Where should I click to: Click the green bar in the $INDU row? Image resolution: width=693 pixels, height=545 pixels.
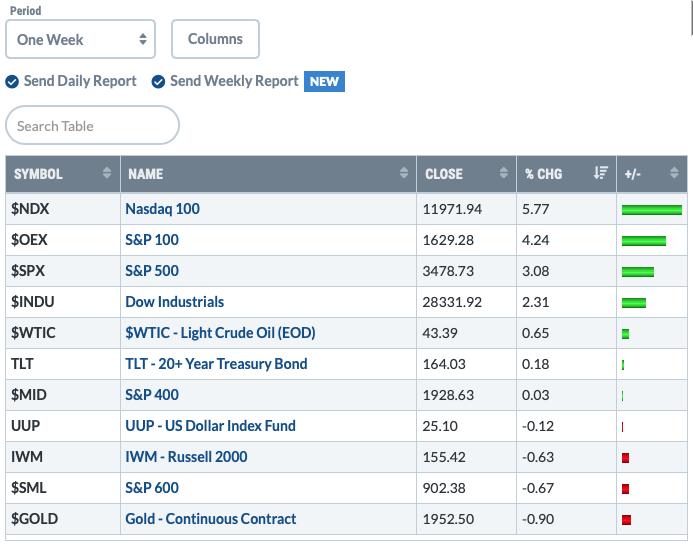634,303
